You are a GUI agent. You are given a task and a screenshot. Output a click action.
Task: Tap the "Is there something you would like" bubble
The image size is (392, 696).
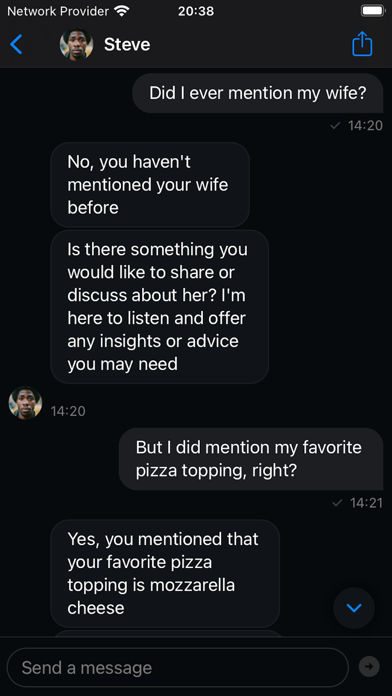159,307
